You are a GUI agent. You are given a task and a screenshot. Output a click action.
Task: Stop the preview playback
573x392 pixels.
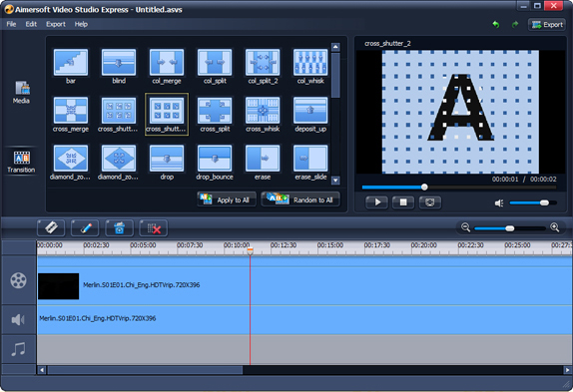pos(403,202)
